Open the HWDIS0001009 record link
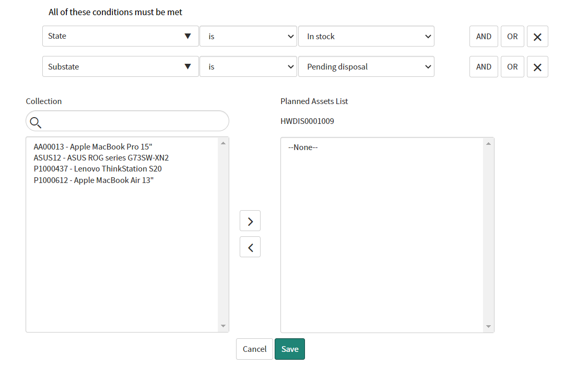This screenshot has width=588, height=366. pyautogui.click(x=308, y=121)
